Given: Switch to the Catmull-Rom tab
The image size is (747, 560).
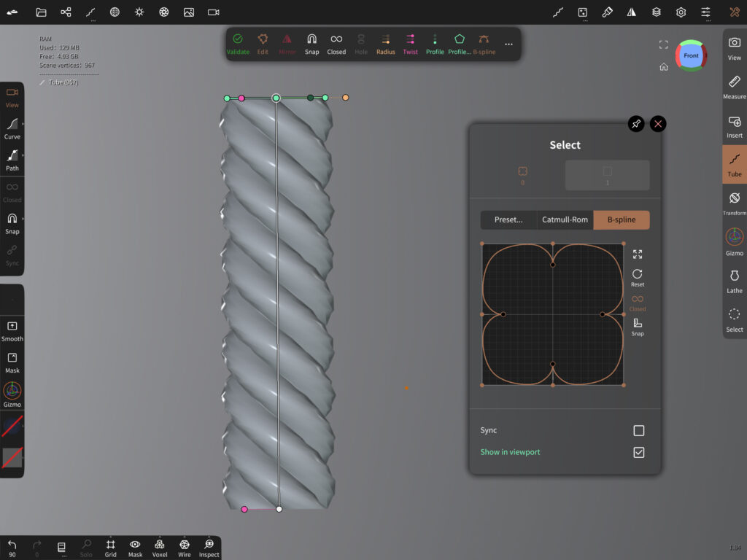Looking at the screenshot, I should coord(565,220).
